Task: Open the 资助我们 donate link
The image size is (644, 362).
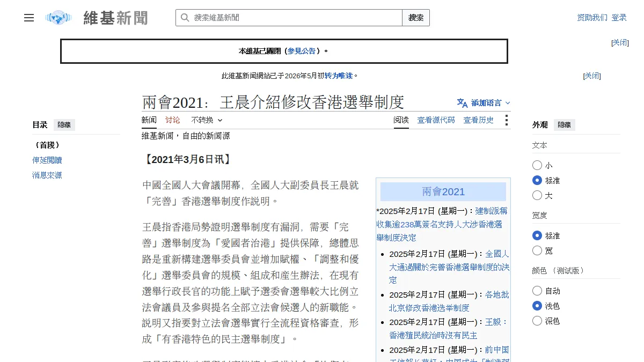Action: point(592,18)
